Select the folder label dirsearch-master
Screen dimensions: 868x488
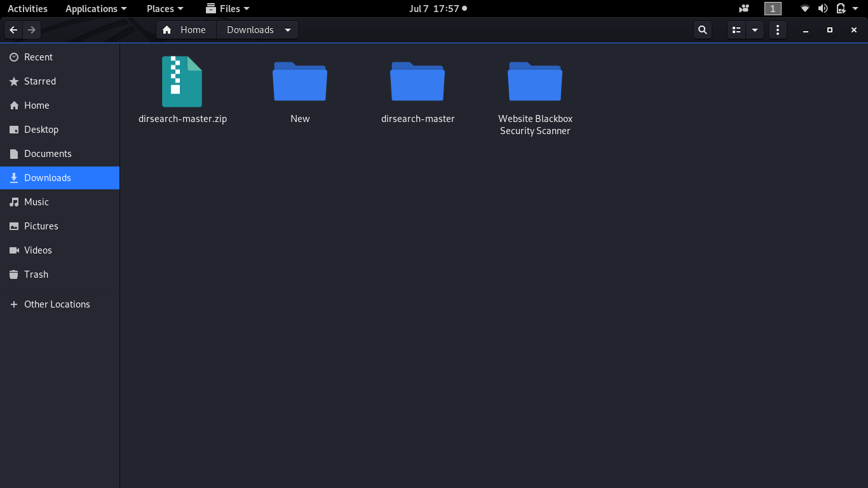point(417,119)
